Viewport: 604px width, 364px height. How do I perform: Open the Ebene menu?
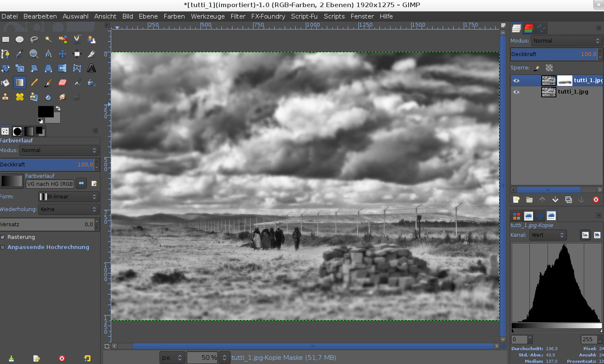pyautogui.click(x=148, y=16)
